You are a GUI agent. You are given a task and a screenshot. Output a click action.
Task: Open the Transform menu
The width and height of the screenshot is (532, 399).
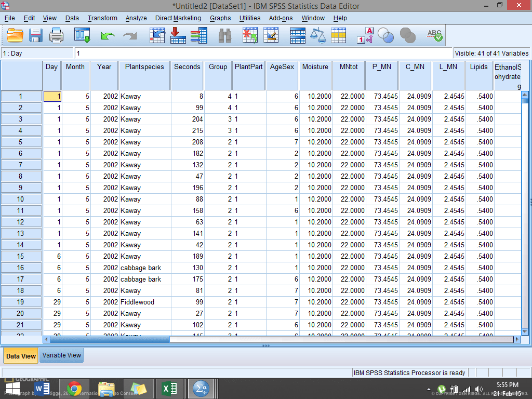point(102,18)
